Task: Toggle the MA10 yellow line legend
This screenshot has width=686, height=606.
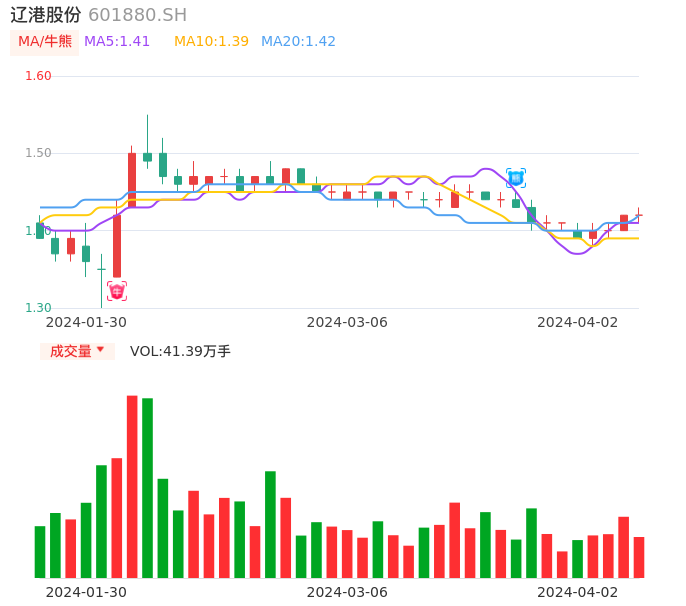Action: coord(211,42)
